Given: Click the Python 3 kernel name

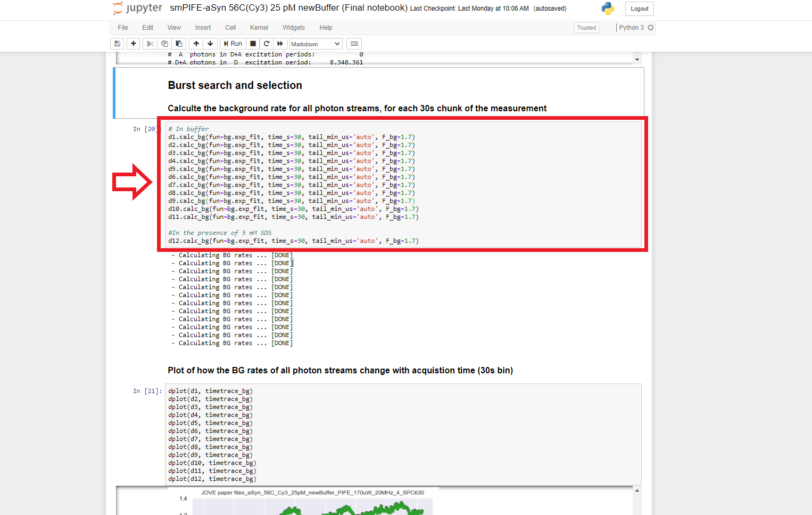Looking at the screenshot, I should click(x=631, y=28).
